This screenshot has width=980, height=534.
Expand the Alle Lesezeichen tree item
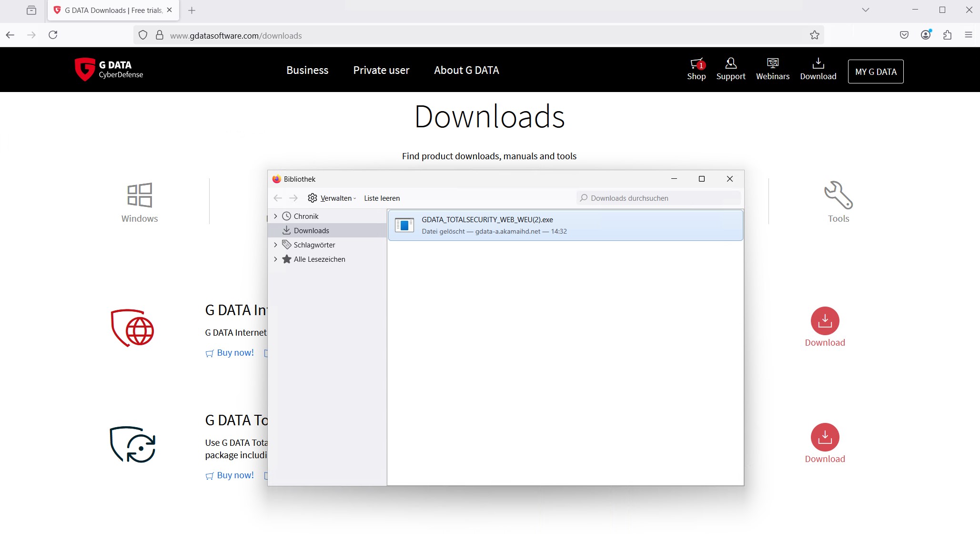tap(275, 259)
